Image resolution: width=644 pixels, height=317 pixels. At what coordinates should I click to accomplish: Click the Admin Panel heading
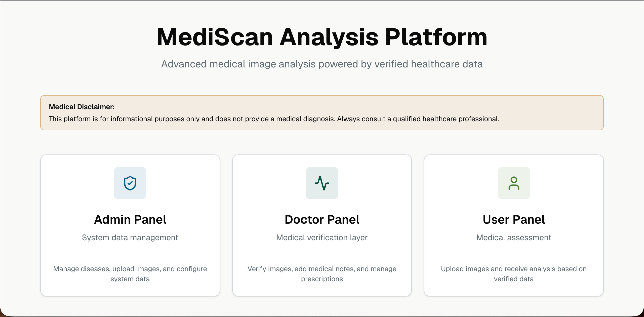tap(130, 219)
